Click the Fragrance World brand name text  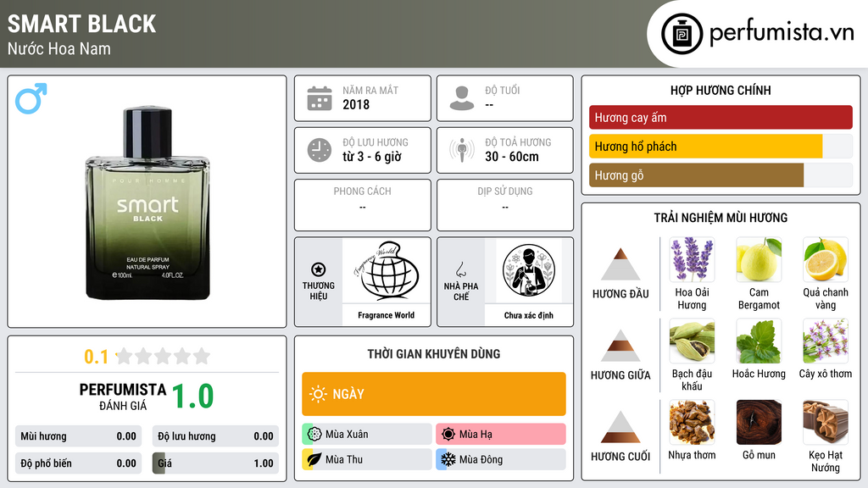(387, 315)
